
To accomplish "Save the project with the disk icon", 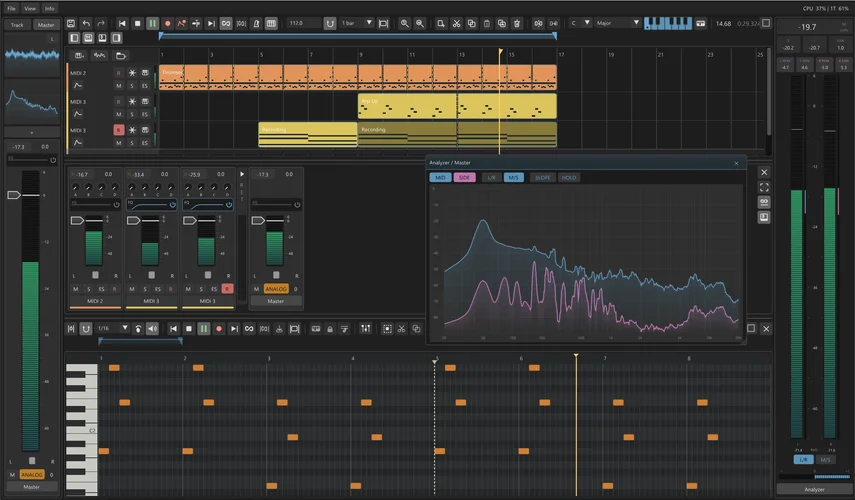I will point(71,23).
